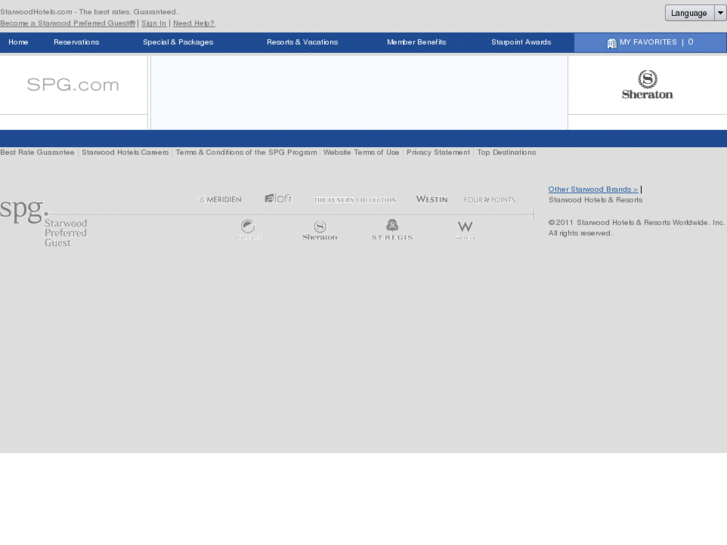Click the SPG.com logo
Image resolution: width=727 pixels, height=545 pixels.
(73, 84)
